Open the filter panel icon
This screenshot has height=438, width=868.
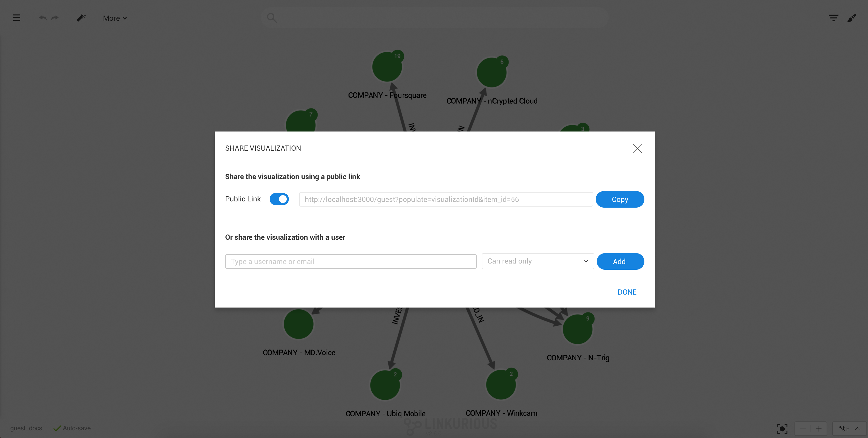[833, 18]
